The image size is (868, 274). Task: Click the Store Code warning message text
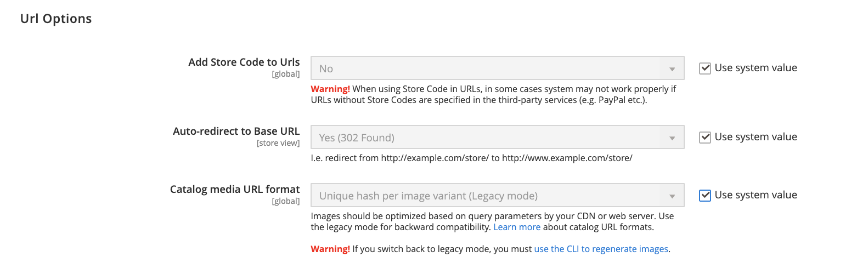pyautogui.click(x=493, y=94)
